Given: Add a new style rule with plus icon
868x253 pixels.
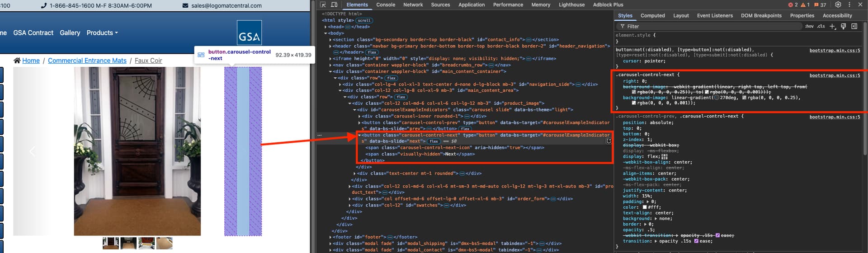Looking at the screenshot, I should (833, 26).
